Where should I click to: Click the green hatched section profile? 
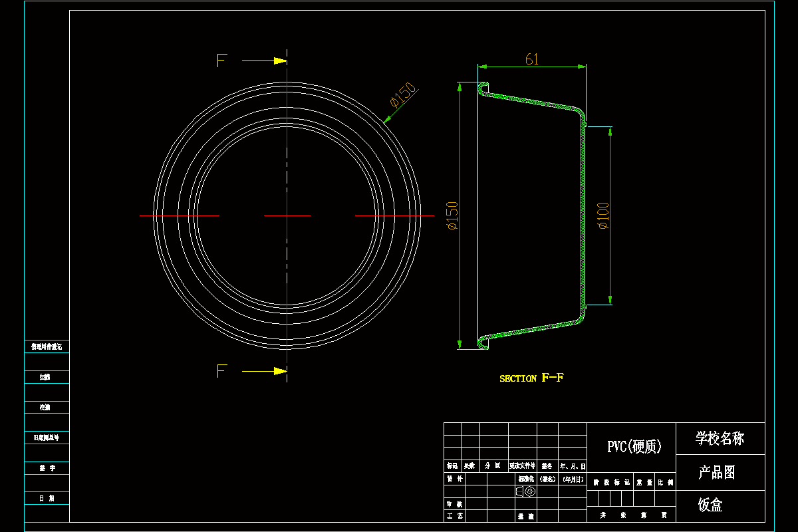click(585, 215)
